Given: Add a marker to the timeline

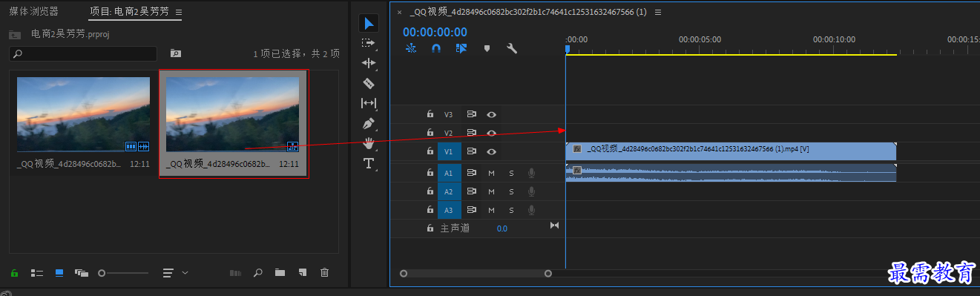Looking at the screenshot, I should tap(487, 48).
